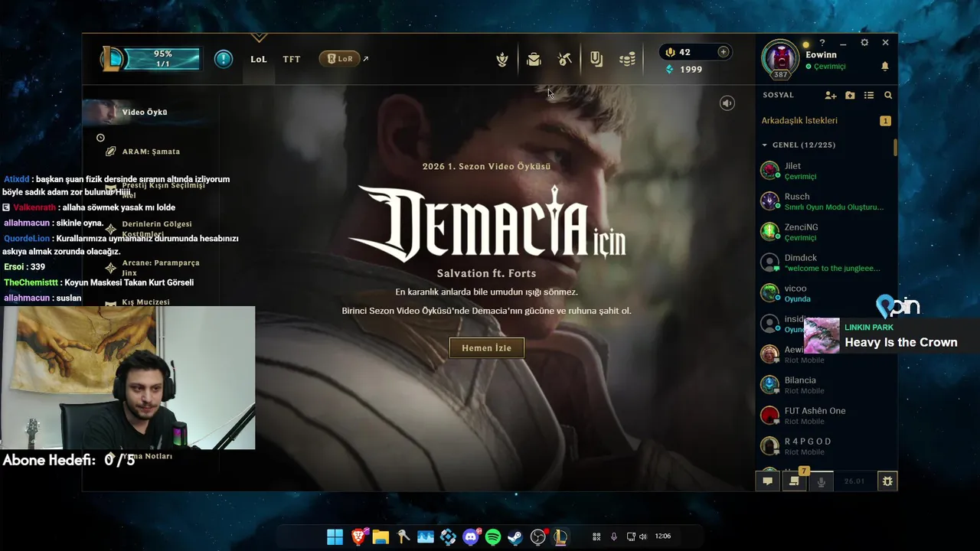The width and height of the screenshot is (980, 551).
Task: Open the Clash trophy icon
Action: pyautogui.click(x=502, y=59)
